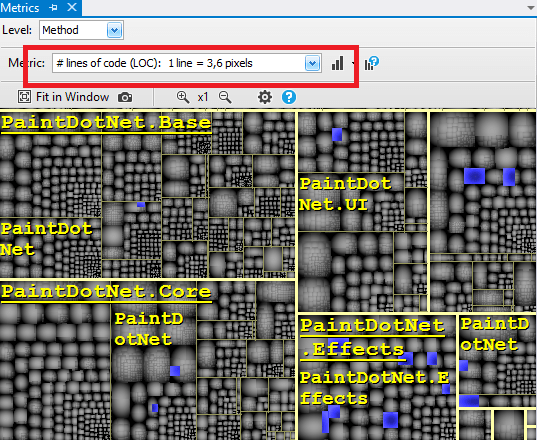
Task: Open the Metric combo box arrow
Action: click(312, 63)
